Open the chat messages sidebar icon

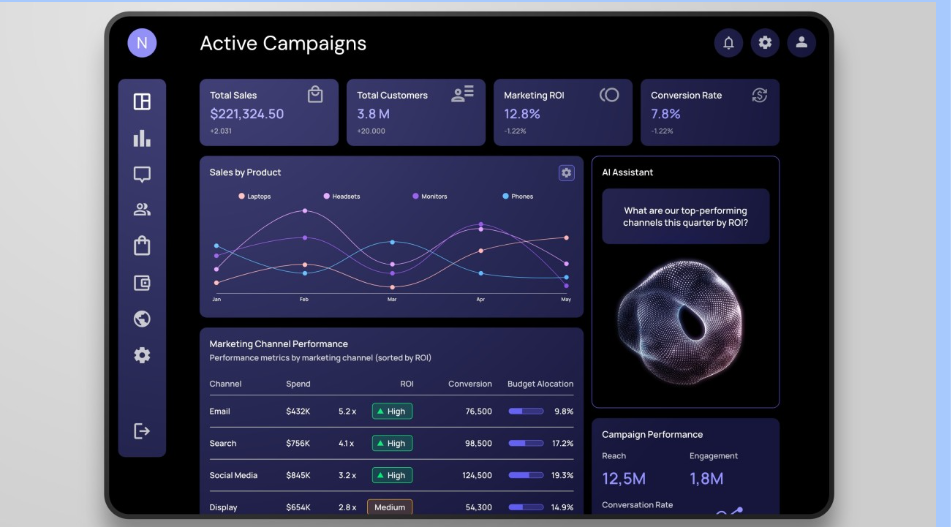coord(142,174)
